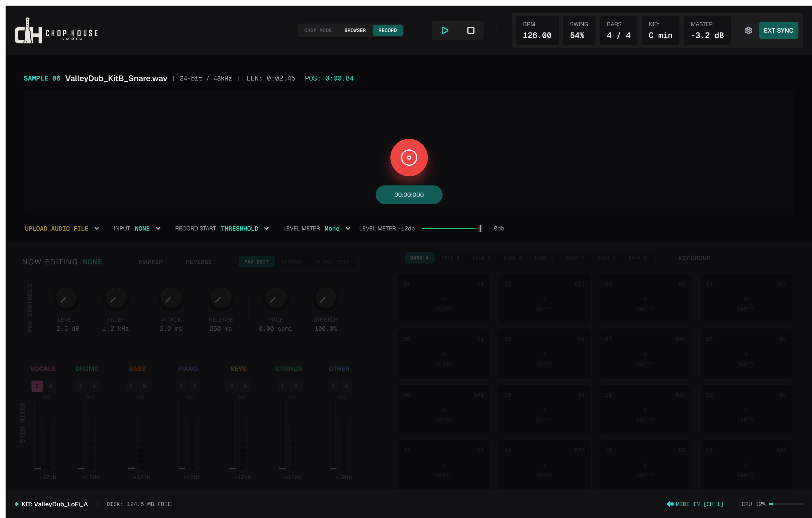Add a sample to pad 11 A#1
The height and width of the screenshot is (518, 812).
click(645, 410)
